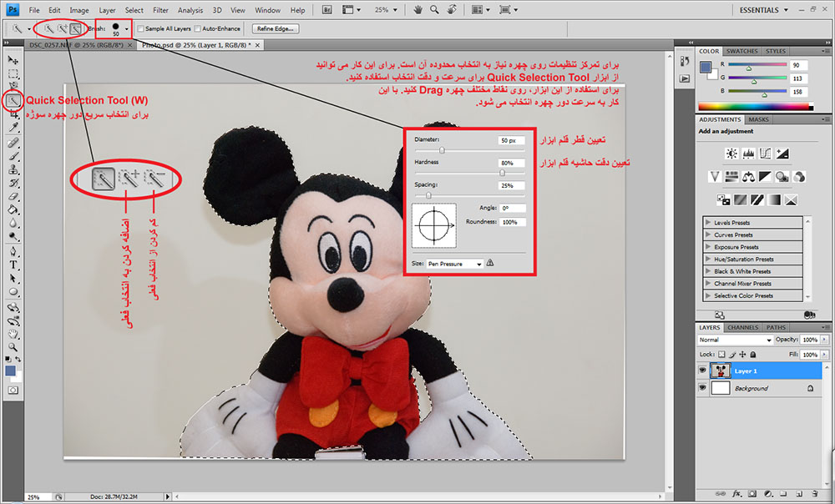835x504 pixels.
Task: Add a Color Balance adjustment
Action: 748,177
